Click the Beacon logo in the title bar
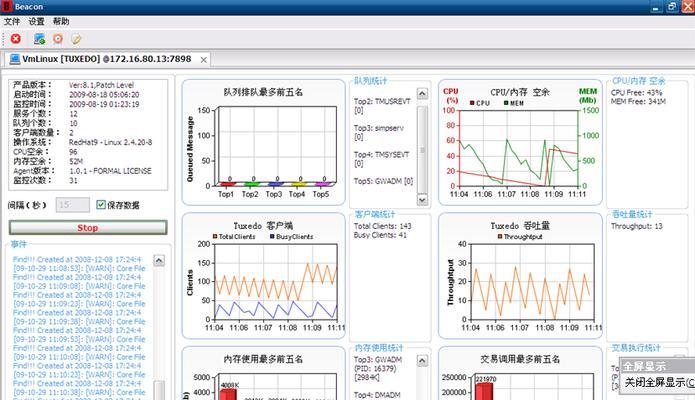The image size is (695, 400). [7, 7]
